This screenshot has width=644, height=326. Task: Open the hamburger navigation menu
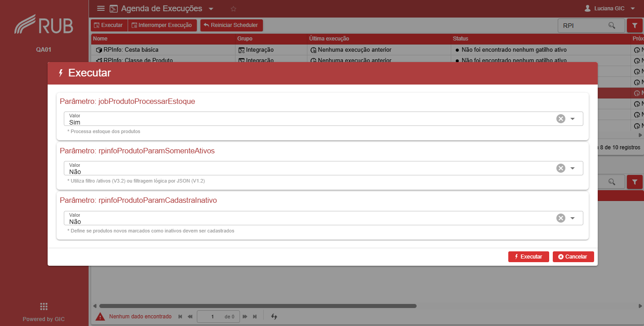[x=101, y=9]
